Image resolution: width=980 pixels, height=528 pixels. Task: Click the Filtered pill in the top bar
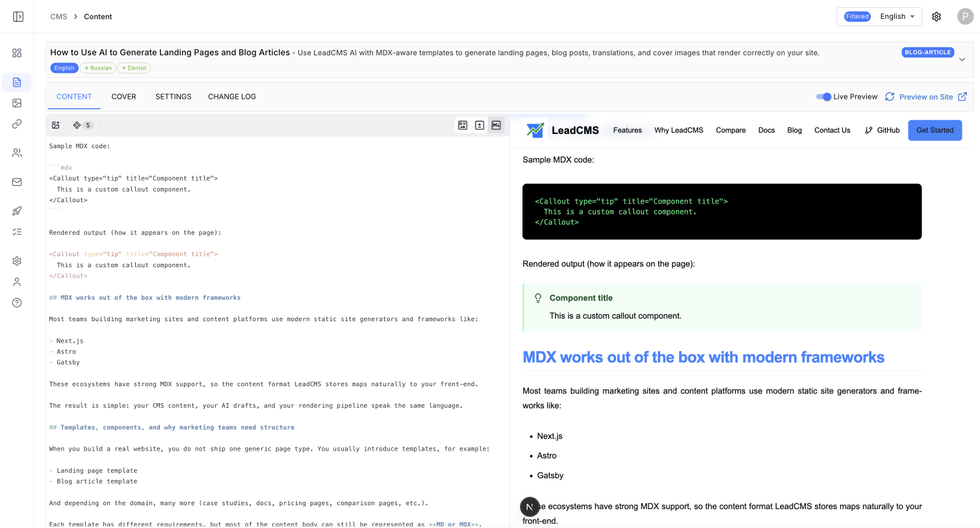(857, 16)
